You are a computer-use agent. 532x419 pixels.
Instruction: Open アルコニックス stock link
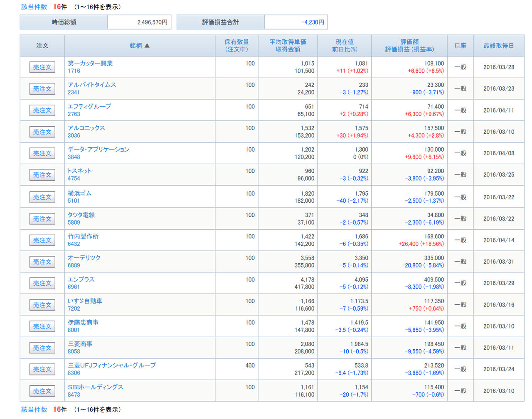coord(86,128)
